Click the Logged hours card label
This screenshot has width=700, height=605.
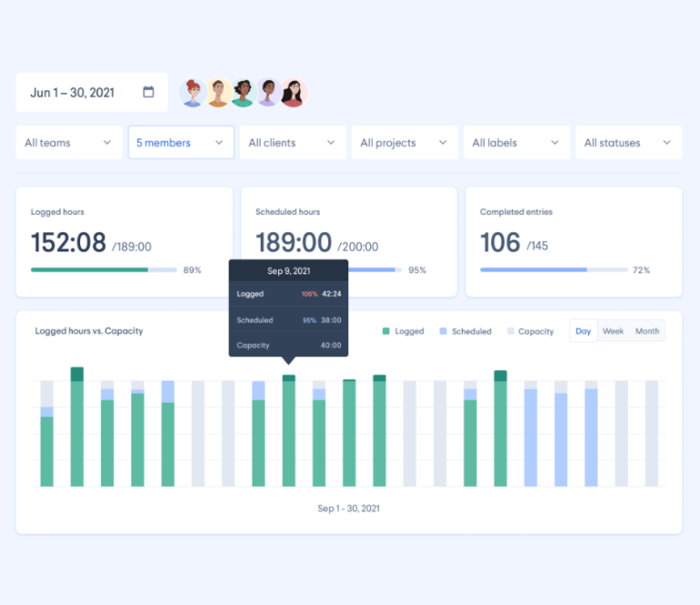point(57,212)
